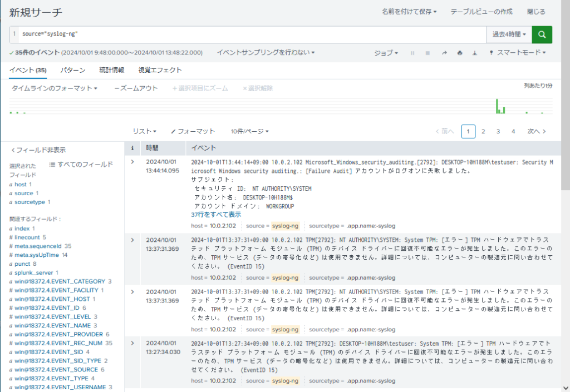Screen dimensions: 570x392
Task: Open 過去4時間 time range picker
Action: click(x=509, y=34)
